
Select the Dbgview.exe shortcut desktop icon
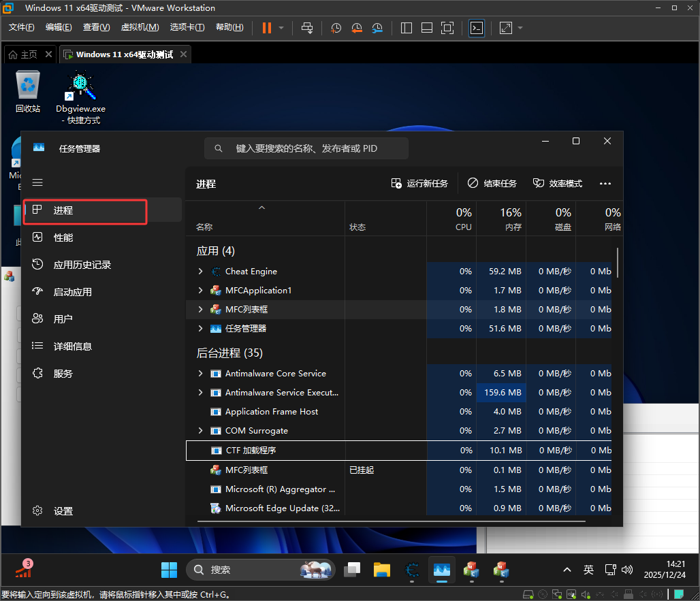point(81,97)
